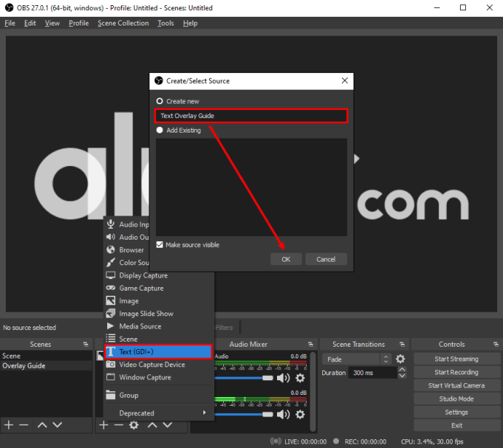Click the Game Capture controller icon

click(111, 288)
